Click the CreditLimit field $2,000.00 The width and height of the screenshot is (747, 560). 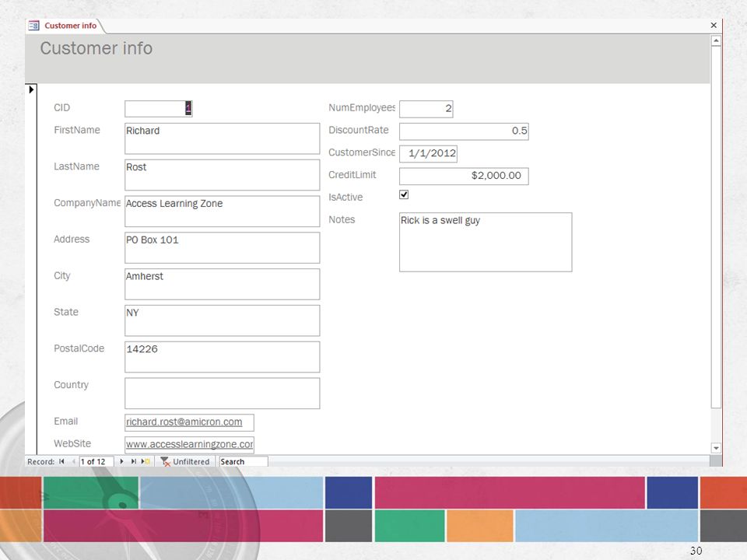click(464, 176)
